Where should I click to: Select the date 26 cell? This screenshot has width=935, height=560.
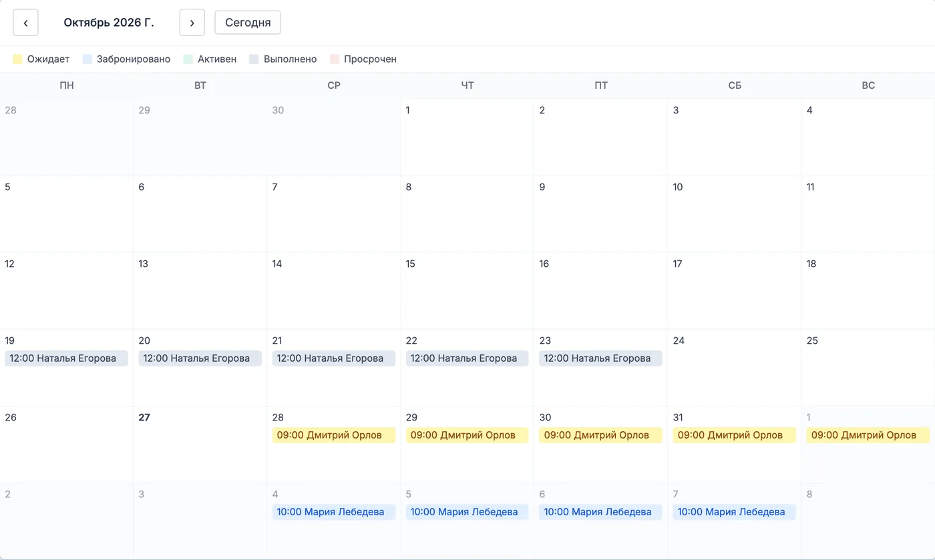(x=67, y=445)
